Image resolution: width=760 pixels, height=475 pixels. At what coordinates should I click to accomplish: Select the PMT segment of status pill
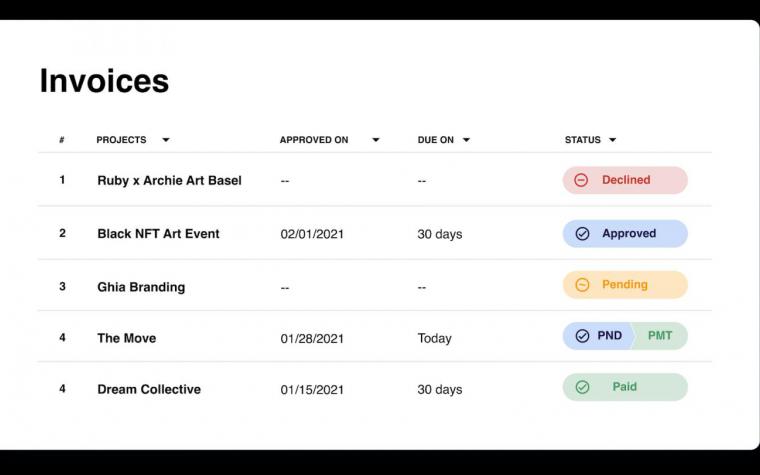click(x=660, y=336)
